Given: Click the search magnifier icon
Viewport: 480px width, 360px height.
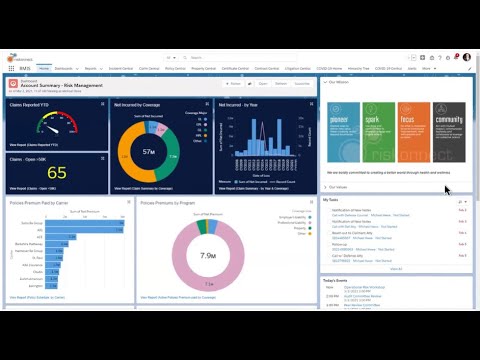Looking at the screenshot, I should [185, 58].
